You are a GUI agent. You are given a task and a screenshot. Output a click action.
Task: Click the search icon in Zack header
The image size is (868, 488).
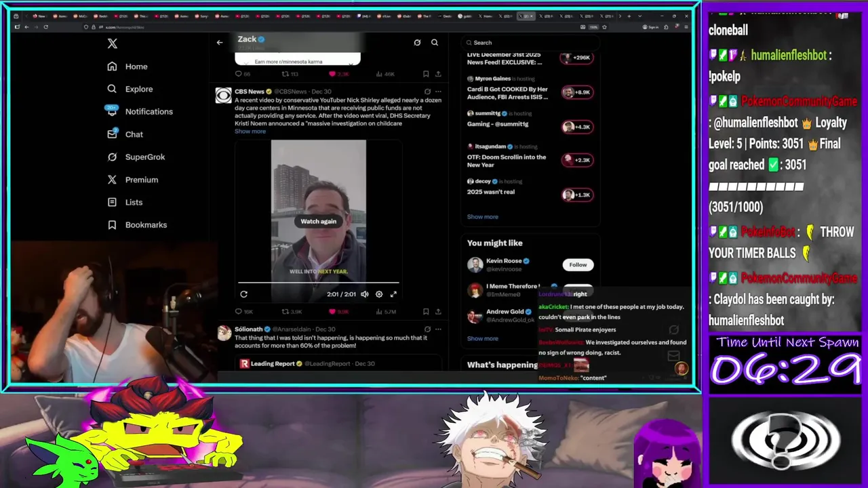(435, 43)
